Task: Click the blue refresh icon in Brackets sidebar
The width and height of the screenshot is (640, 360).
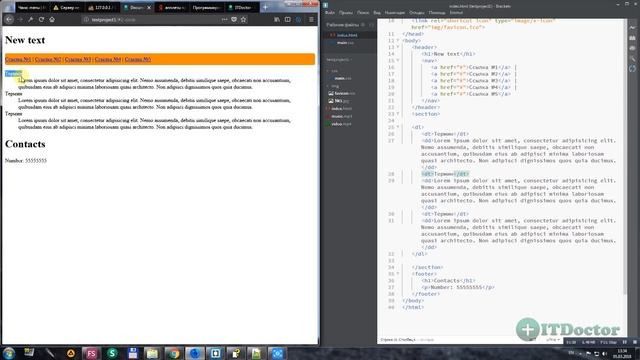Action: (x=632, y=69)
